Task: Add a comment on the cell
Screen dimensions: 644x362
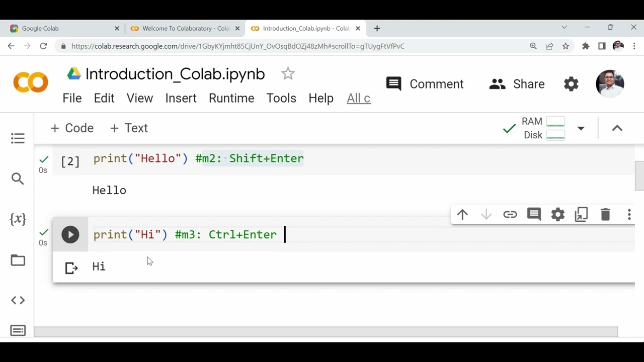Action: [x=534, y=215]
